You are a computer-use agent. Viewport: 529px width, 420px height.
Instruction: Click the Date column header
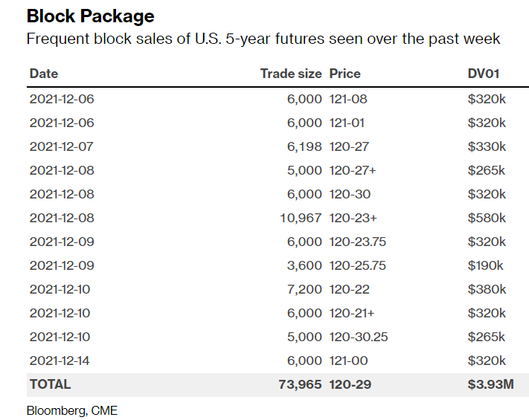(x=44, y=74)
